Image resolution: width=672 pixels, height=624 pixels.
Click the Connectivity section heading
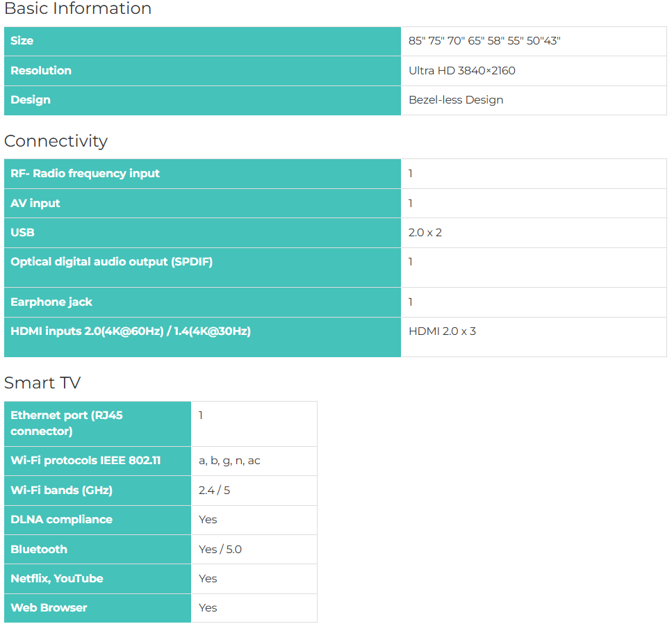coord(56,141)
